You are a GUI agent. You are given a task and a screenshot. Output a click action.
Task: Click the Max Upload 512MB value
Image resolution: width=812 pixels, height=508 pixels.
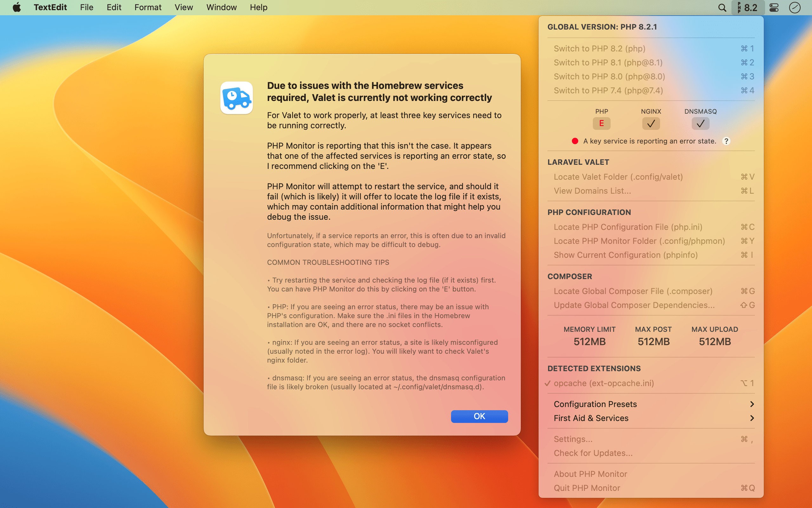(x=715, y=342)
